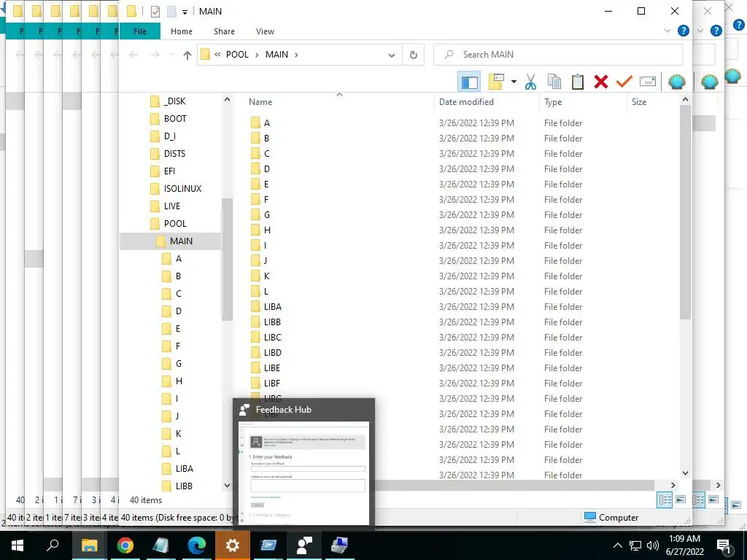The width and height of the screenshot is (747, 560).
Task: Open the View ribbon tab
Action: (x=265, y=31)
